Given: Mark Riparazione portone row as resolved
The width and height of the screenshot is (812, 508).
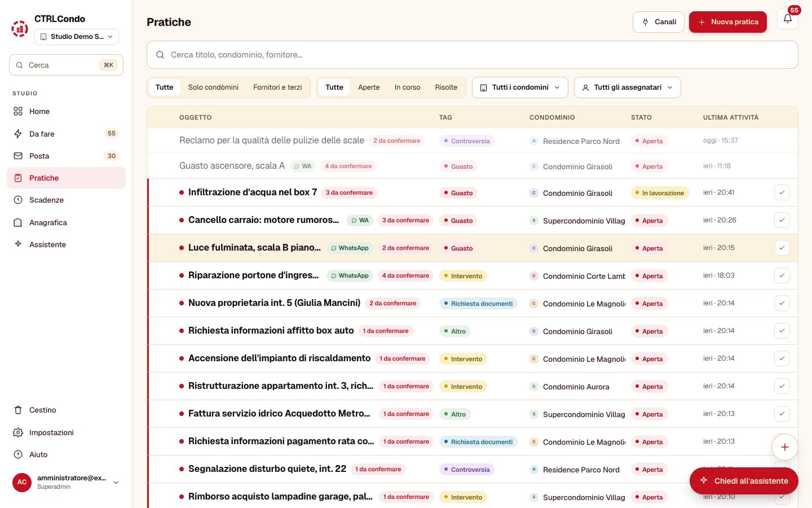Looking at the screenshot, I should tap(782, 275).
